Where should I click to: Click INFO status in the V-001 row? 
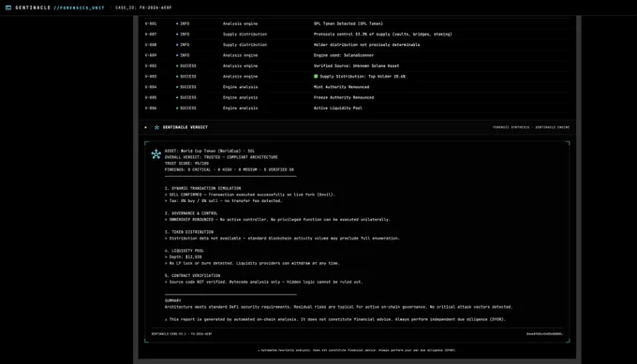pyautogui.click(x=183, y=24)
